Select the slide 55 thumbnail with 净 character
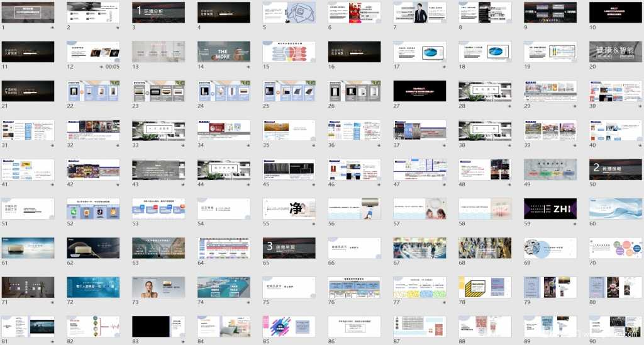 point(289,208)
